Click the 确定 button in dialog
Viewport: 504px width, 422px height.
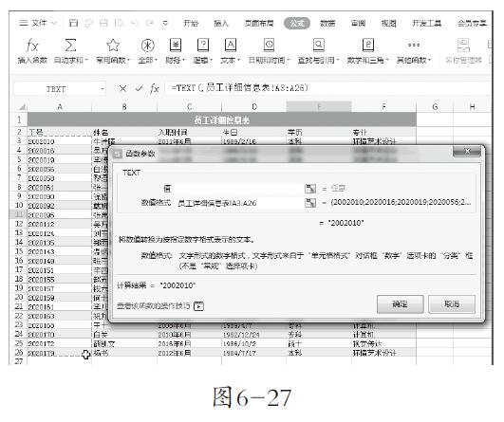pyautogui.click(x=400, y=303)
